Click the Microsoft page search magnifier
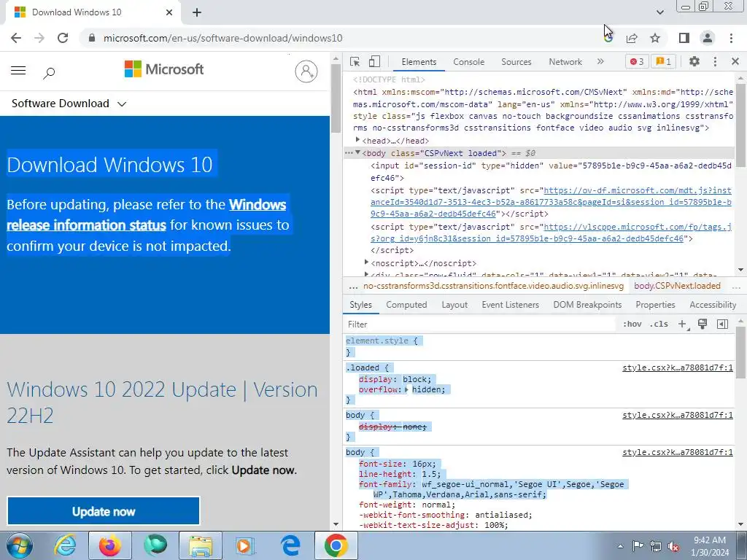Image resolution: width=747 pixels, height=560 pixels. point(49,73)
